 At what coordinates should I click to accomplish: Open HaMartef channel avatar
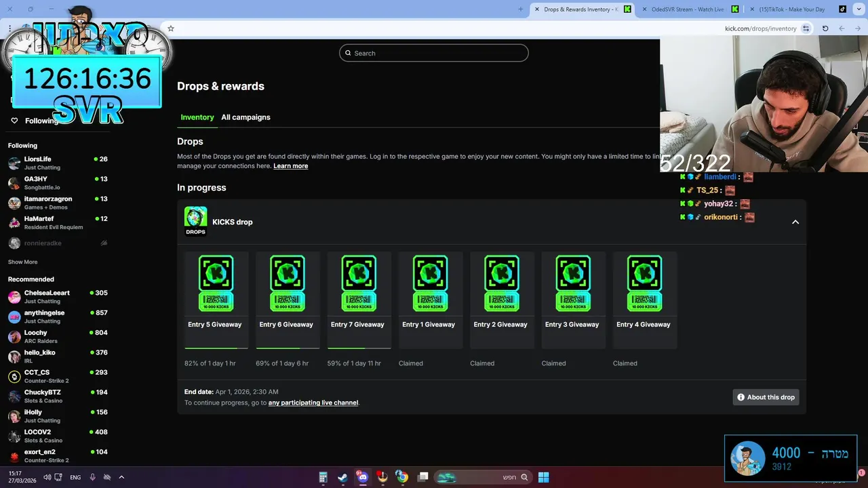pos(14,222)
